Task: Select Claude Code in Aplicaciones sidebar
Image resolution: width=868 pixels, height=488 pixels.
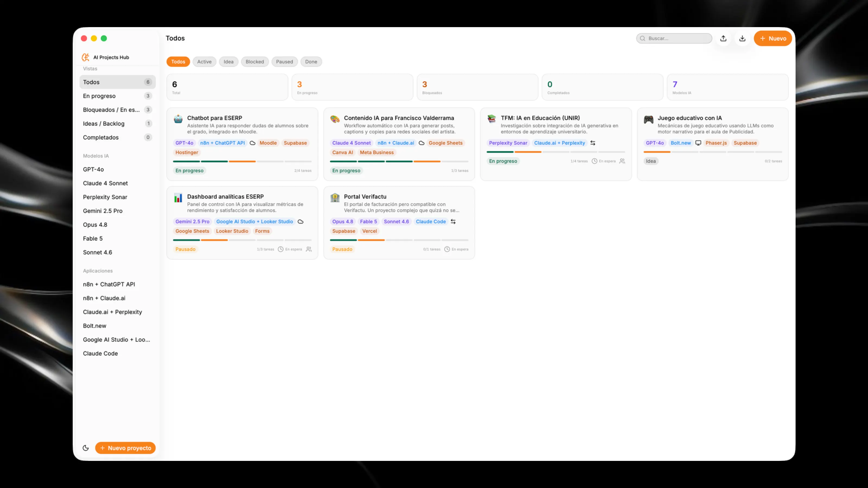Action: [117, 353]
